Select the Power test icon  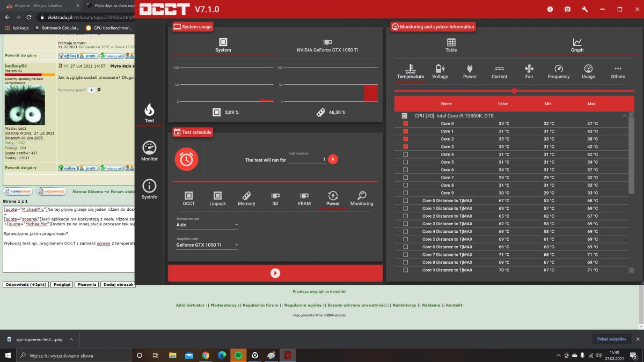[x=333, y=198]
